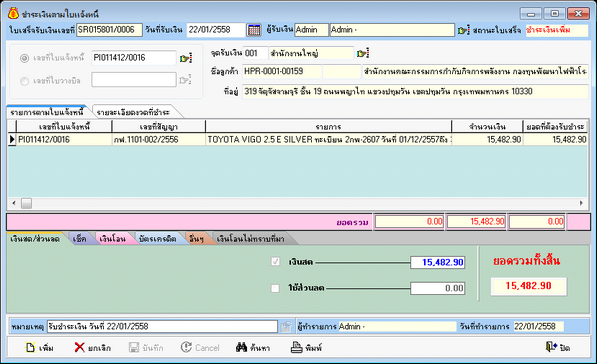Open the calendar picker beside the receipt date
Screen dimensions: 597x364
pyautogui.click(x=254, y=30)
